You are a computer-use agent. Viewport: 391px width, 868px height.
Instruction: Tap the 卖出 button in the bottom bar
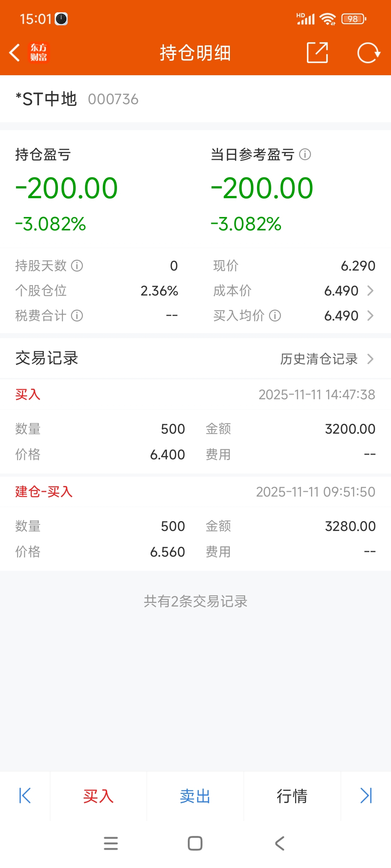point(195,796)
